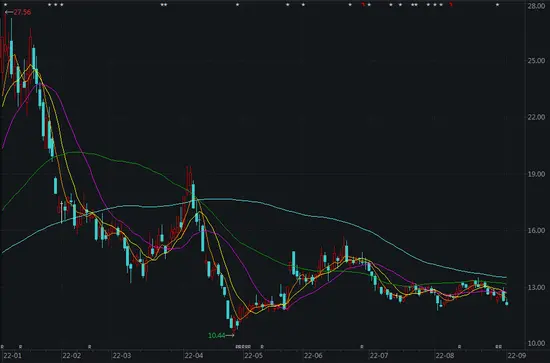Click the 13.00 price axis label
The height and width of the screenshot is (363, 550).
pyautogui.click(x=536, y=287)
